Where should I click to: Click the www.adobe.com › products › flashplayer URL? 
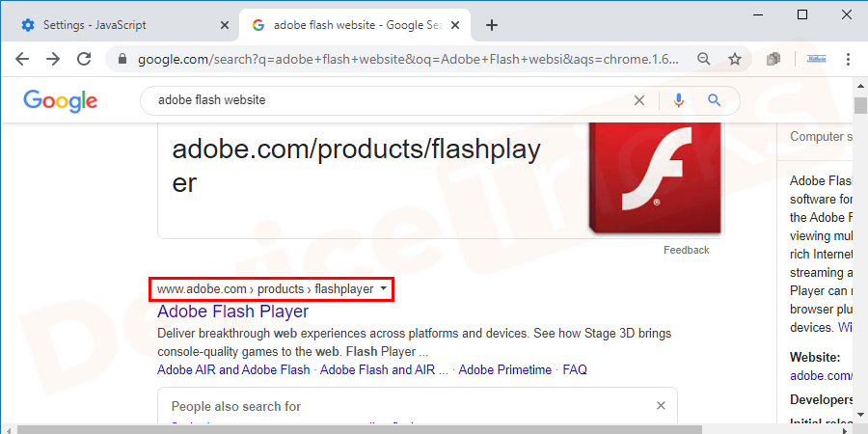[x=265, y=289]
